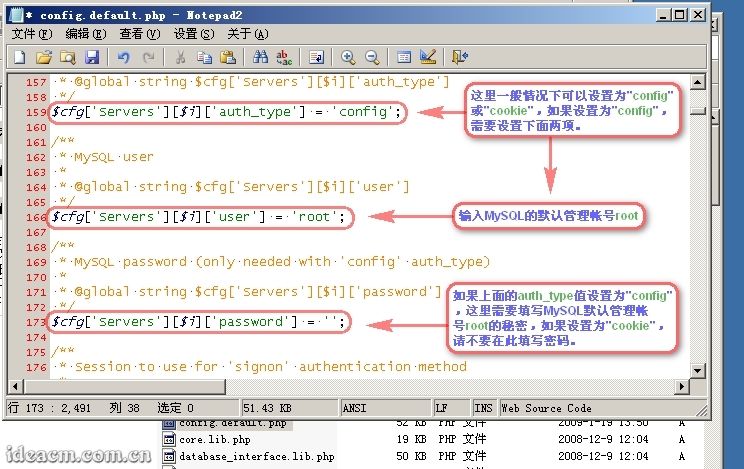Viewport: 744px width, 469px height.
Task: Select core.lib.php in the Explorer list
Action: point(214,440)
